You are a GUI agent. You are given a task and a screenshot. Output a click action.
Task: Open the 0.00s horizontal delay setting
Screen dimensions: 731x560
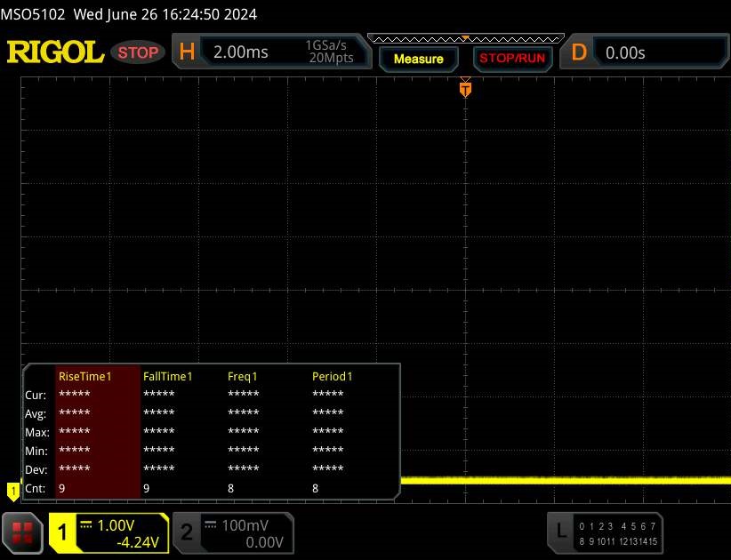click(625, 52)
